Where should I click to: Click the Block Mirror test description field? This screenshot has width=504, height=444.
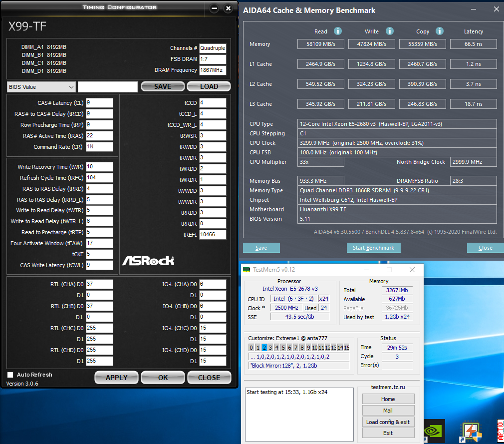click(299, 366)
